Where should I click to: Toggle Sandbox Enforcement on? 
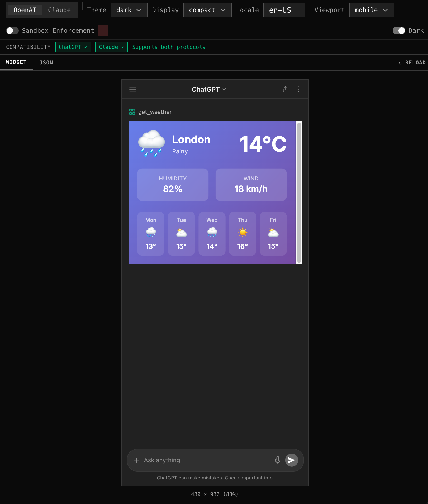tap(12, 31)
